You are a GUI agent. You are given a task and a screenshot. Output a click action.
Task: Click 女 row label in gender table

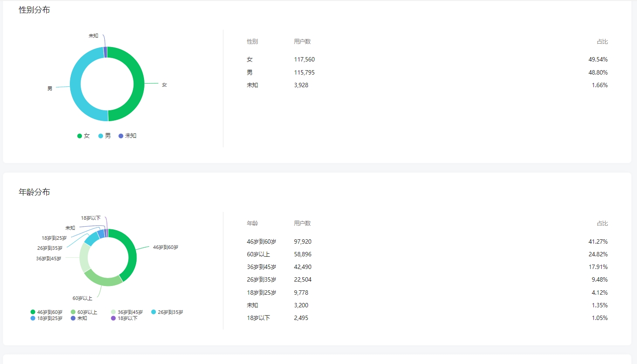tap(250, 59)
